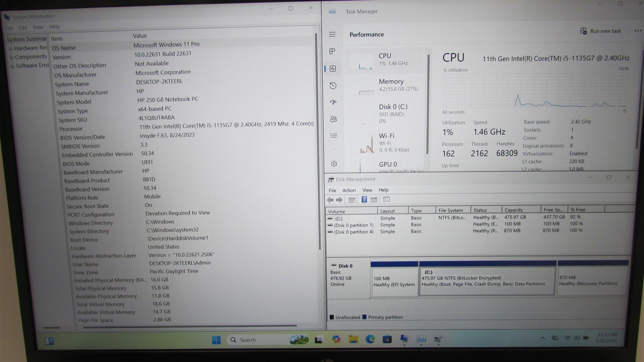
Task: Click last toolbar icon in Disk Management
Action: [x=386, y=200]
